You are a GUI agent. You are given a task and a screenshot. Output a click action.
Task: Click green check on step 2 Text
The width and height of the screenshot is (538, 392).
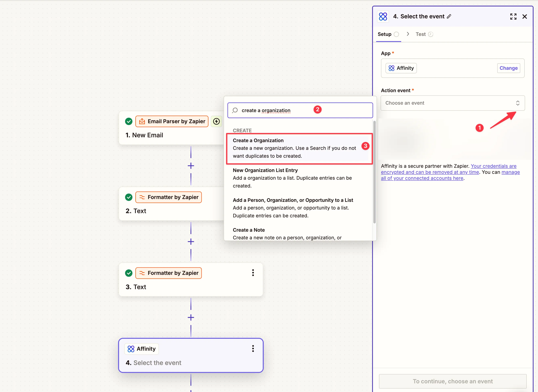129,197
